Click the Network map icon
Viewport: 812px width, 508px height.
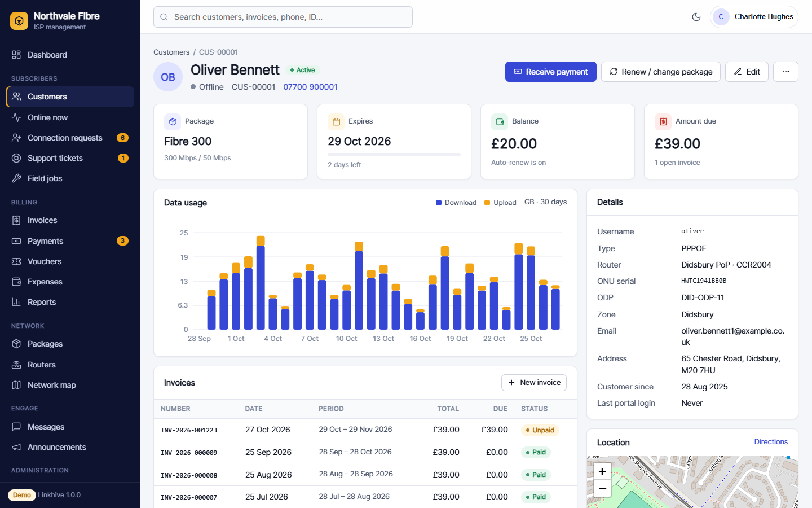click(x=16, y=385)
